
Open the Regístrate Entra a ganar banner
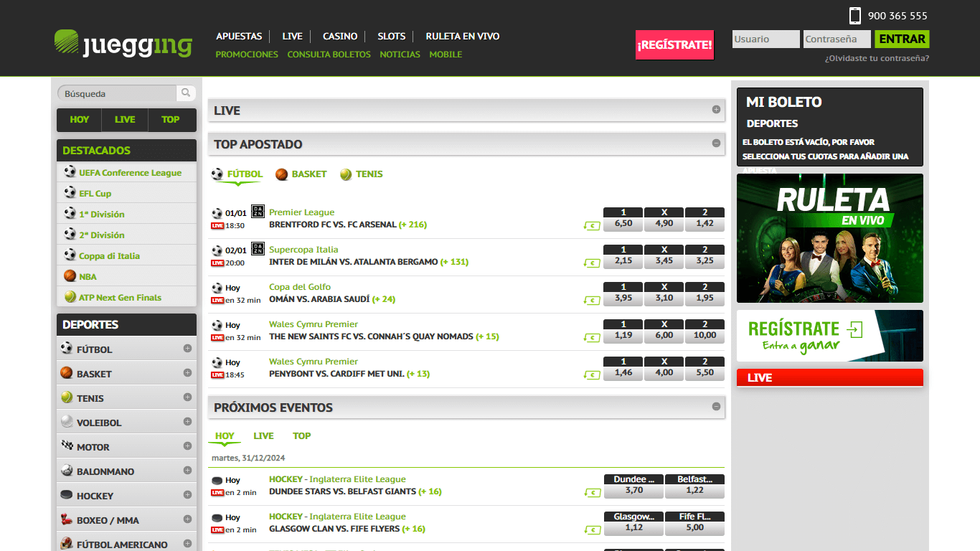click(830, 336)
